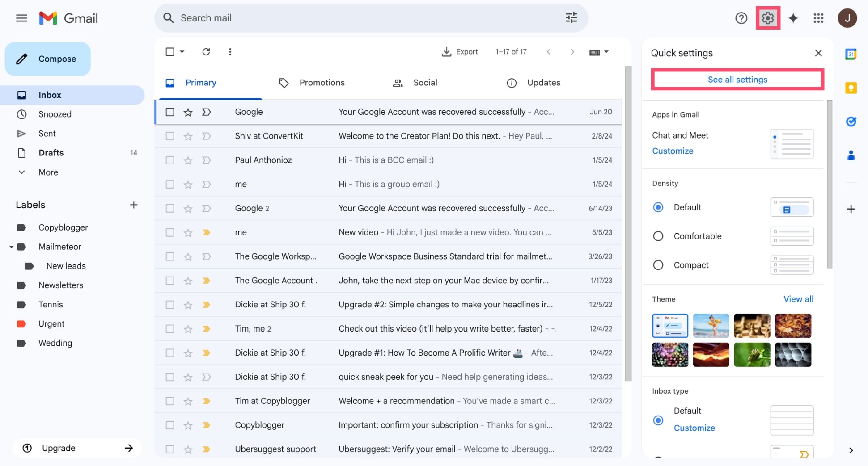This screenshot has height=466, width=868.
Task: Check the checkbox on the Google email
Action: 169,112
